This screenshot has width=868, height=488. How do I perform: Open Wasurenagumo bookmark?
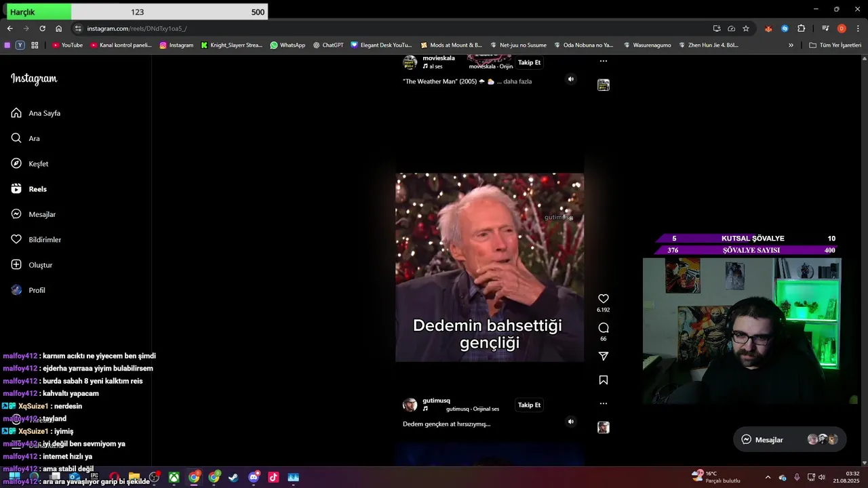tap(646, 45)
